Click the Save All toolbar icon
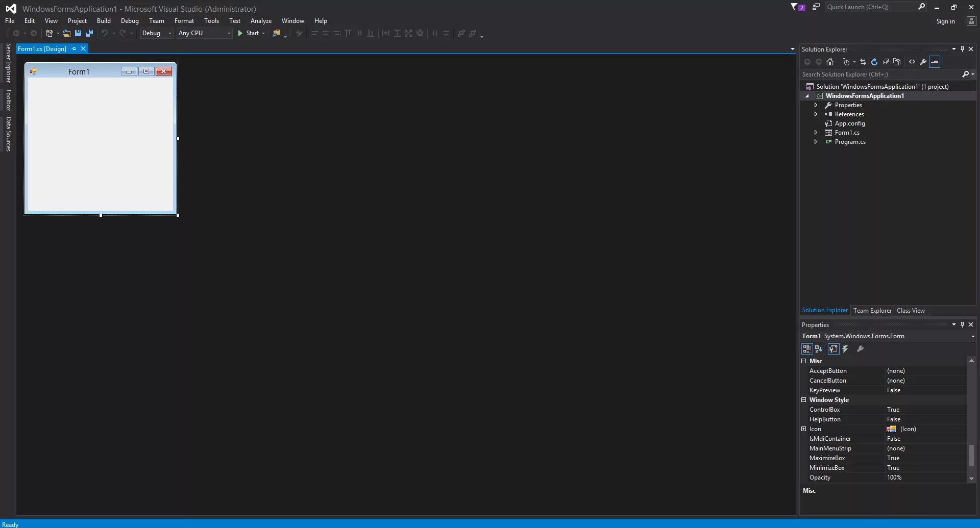This screenshot has width=980, height=528. pyautogui.click(x=89, y=33)
